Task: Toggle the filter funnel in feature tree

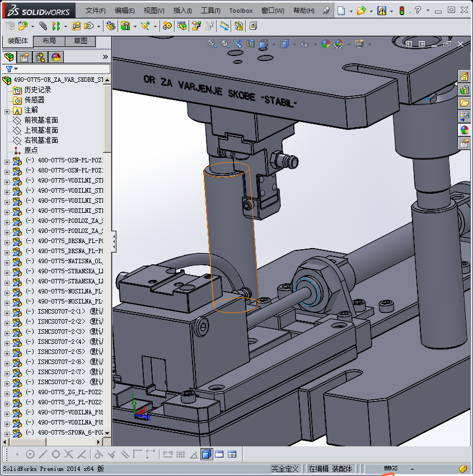Action: pos(9,69)
